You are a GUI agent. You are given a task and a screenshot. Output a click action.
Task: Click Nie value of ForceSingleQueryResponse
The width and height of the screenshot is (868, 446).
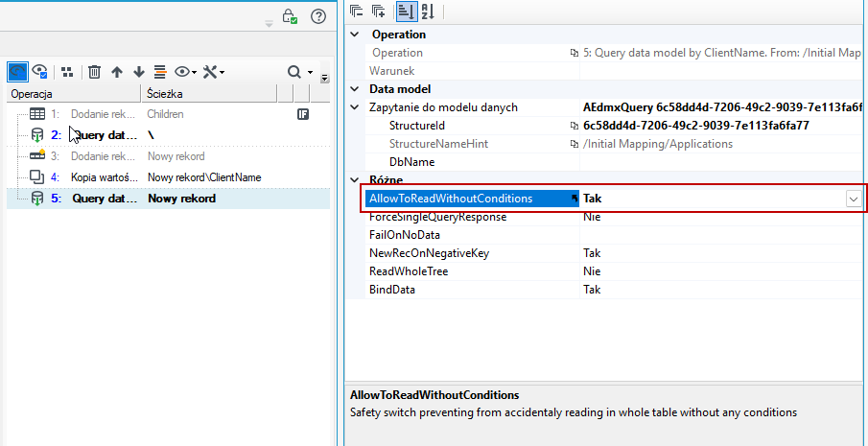pyautogui.click(x=592, y=217)
